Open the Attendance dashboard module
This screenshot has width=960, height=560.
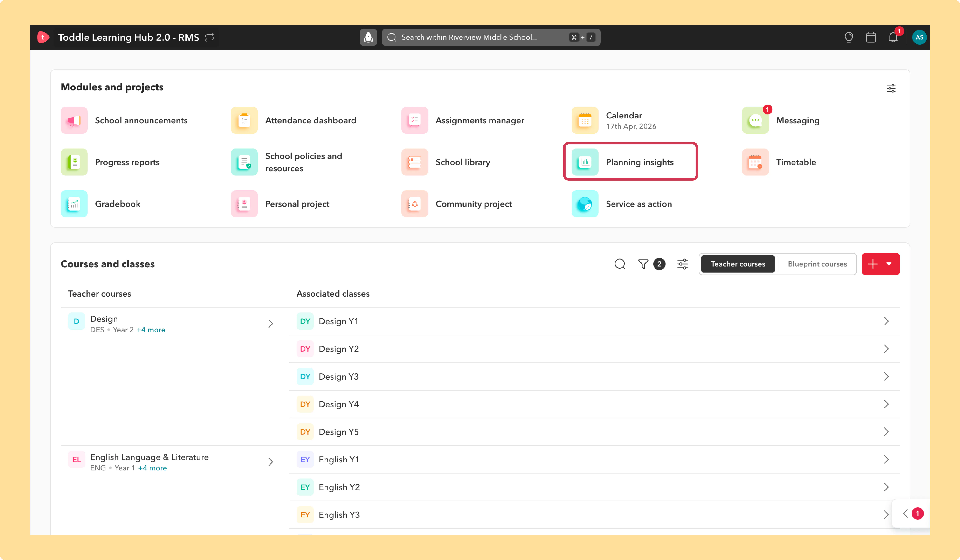coord(294,120)
